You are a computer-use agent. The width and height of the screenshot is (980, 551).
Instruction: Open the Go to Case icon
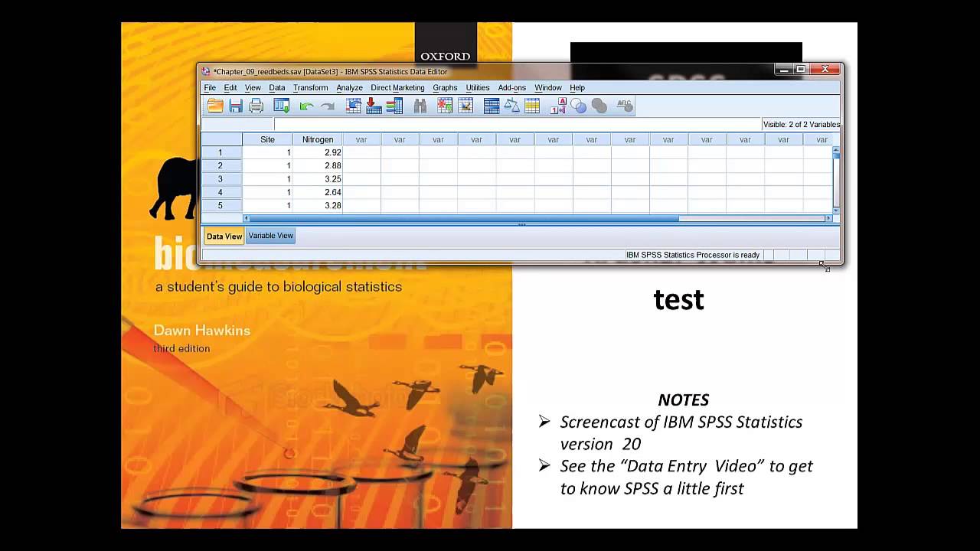[x=354, y=106]
